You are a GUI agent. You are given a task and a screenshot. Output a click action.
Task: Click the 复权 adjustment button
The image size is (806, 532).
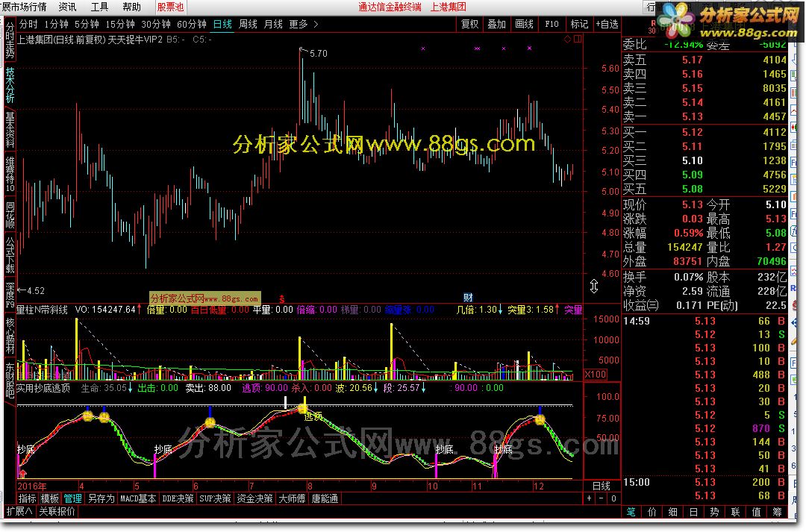(470, 24)
